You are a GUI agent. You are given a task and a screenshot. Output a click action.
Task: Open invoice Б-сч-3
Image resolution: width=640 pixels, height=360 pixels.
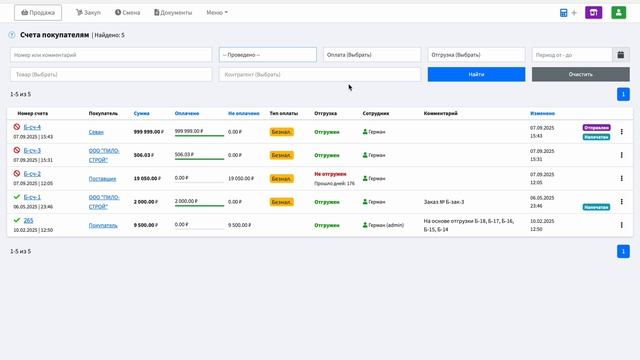[x=32, y=151]
